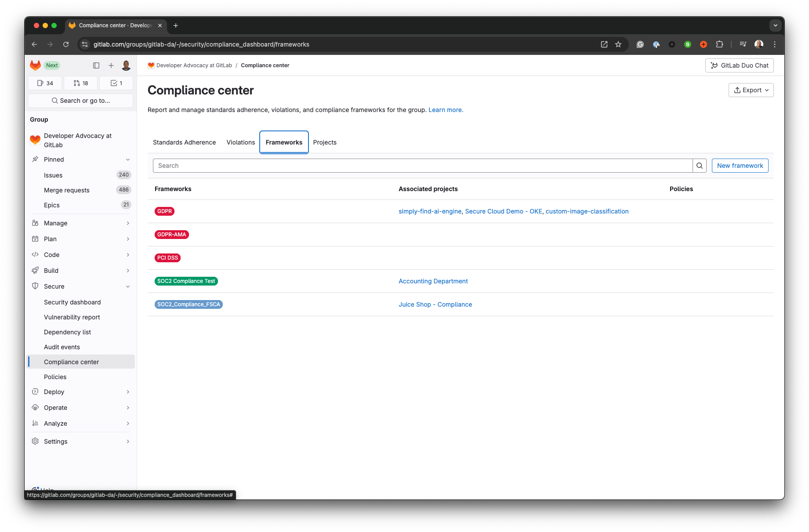Screen dimensions: 809x532
Task: Open the user avatar menu in the sidebar
Action: click(x=126, y=65)
